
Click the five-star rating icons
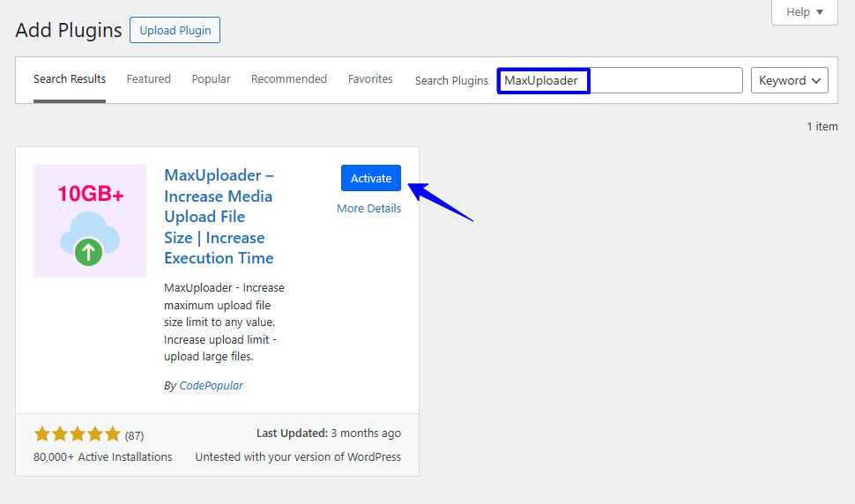[77, 434]
